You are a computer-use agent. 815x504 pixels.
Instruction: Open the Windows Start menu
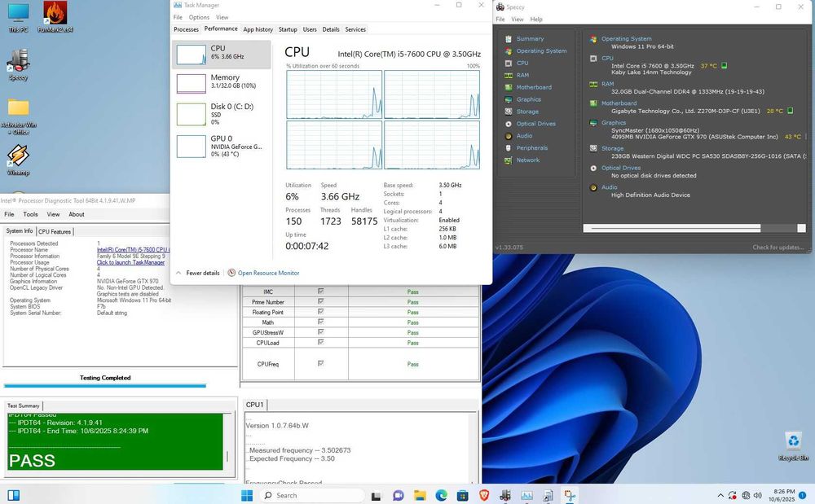247,495
